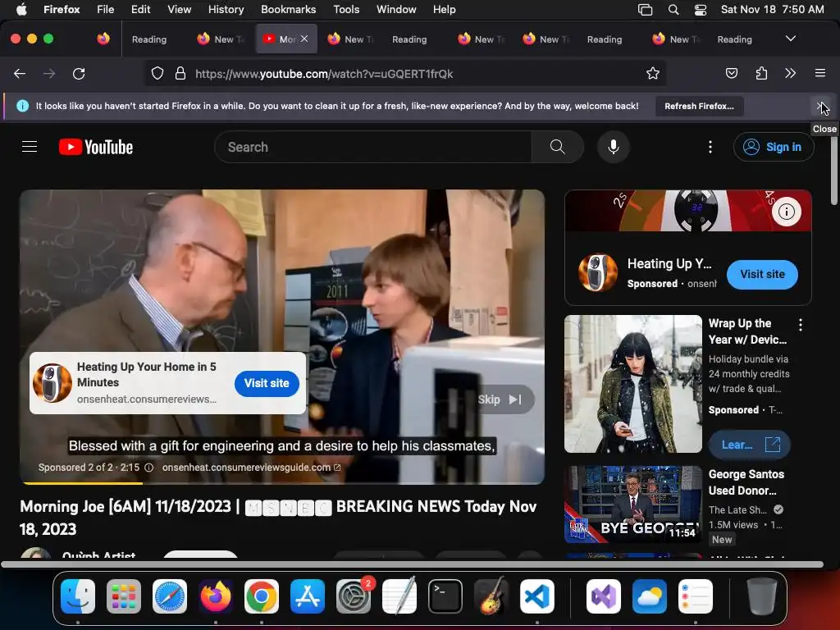840x630 pixels.
Task: Open the George Santos Late Show video thumbnail
Action: tap(632, 504)
